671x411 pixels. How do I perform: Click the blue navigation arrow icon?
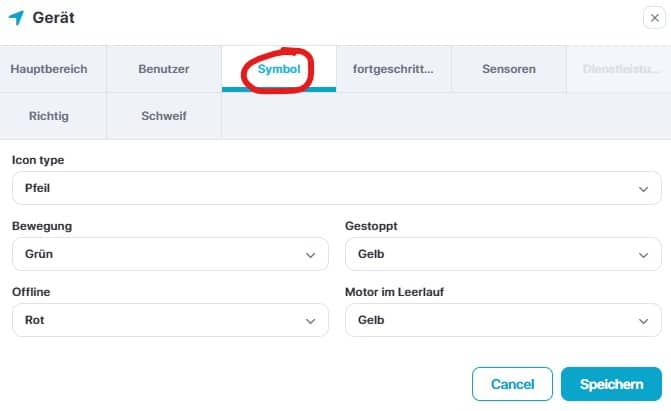17,18
